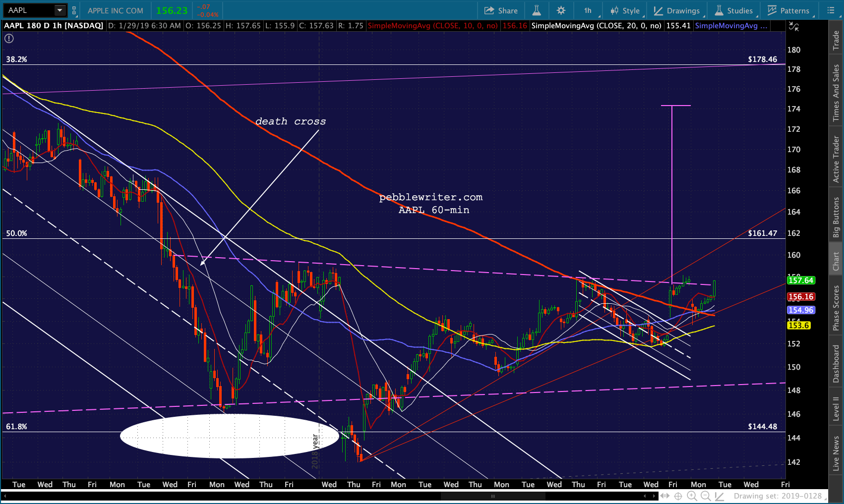Click the 38.2% Fibonacci label
Screen dimensions: 844x504
(x=16, y=59)
